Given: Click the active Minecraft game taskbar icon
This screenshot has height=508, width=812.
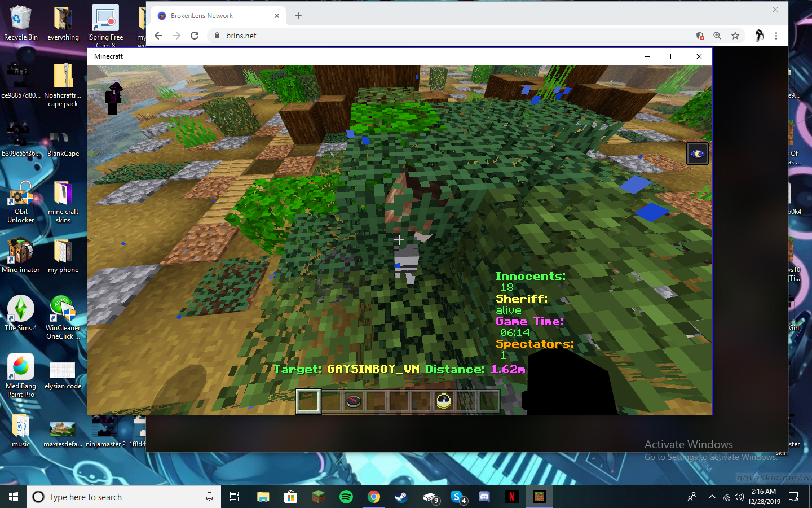Looking at the screenshot, I should tap(540, 497).
